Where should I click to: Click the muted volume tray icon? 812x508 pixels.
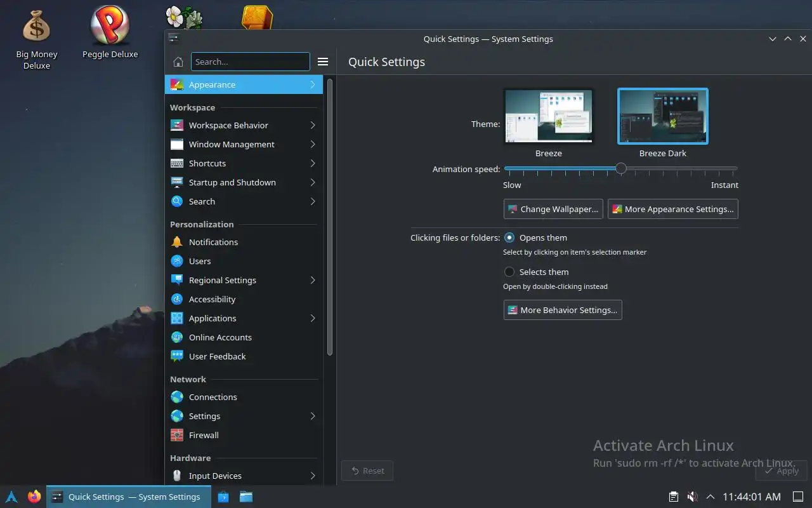pos(692,497)
